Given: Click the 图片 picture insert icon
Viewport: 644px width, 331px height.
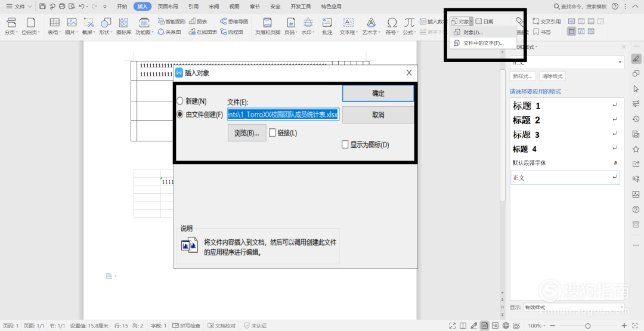Looking at the screenshot, I should (72, 26).
